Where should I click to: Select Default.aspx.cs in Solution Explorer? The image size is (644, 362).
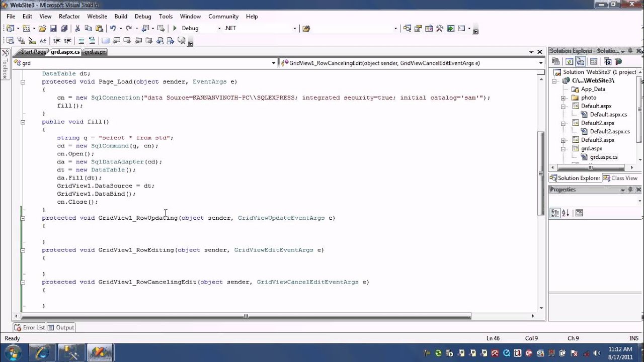(608, 115)
